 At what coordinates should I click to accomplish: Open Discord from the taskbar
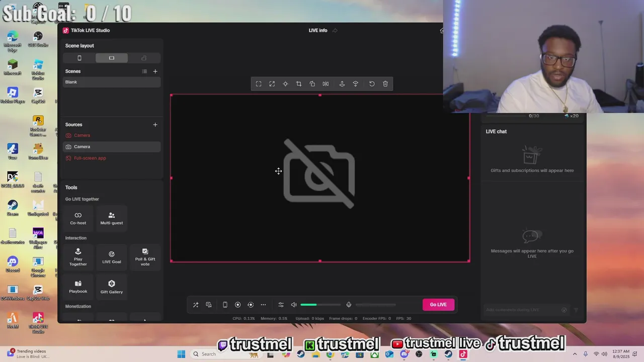tap(404, 354)
